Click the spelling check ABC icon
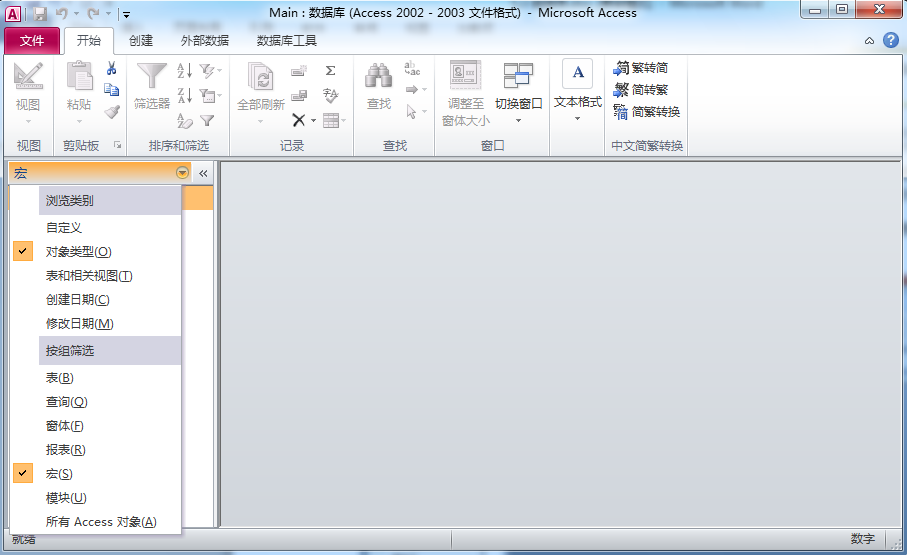Viewport: 907px width, 555px height. point(330,95)
